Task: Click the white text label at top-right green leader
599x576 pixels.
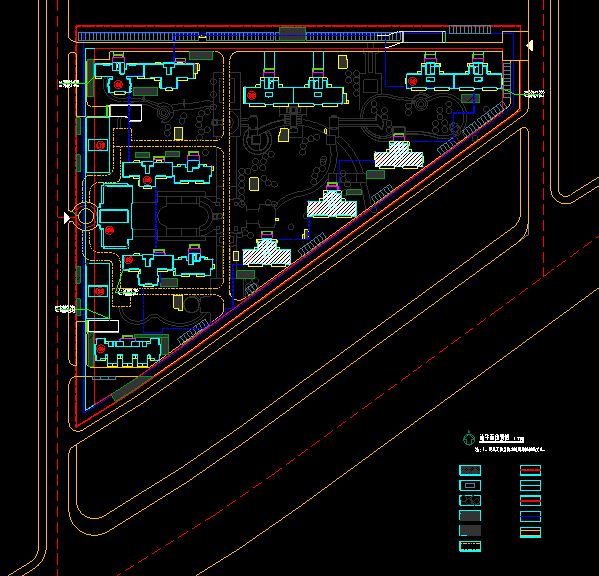Action: pyautogui.click(x=534, y=94)
